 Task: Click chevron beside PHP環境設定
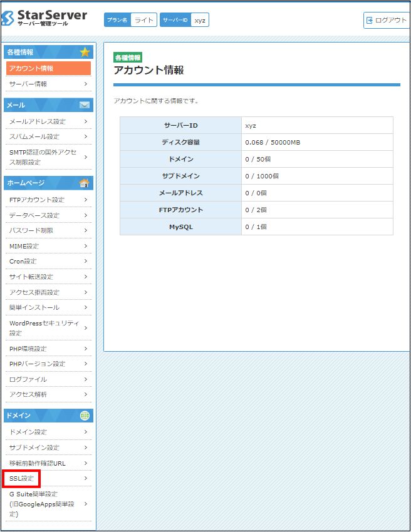[86, 349]
